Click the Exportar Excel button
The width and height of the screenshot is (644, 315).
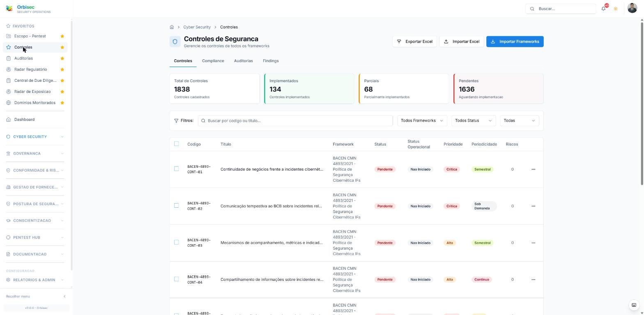(x=414, y=42)
